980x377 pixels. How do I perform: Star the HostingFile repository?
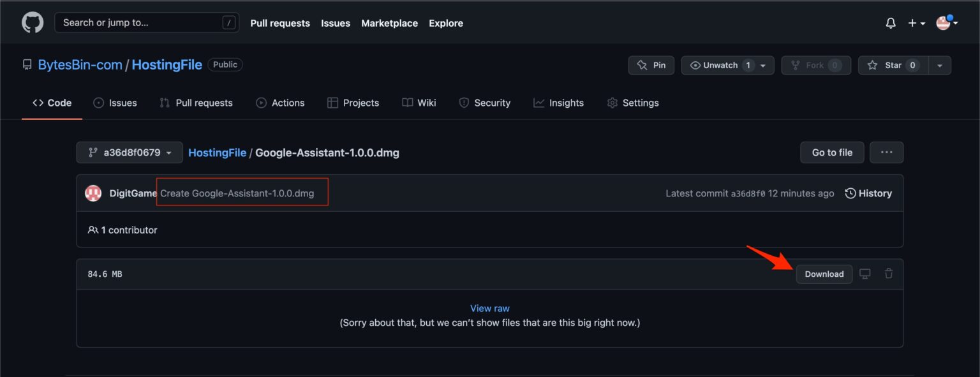tap(893, 64)
